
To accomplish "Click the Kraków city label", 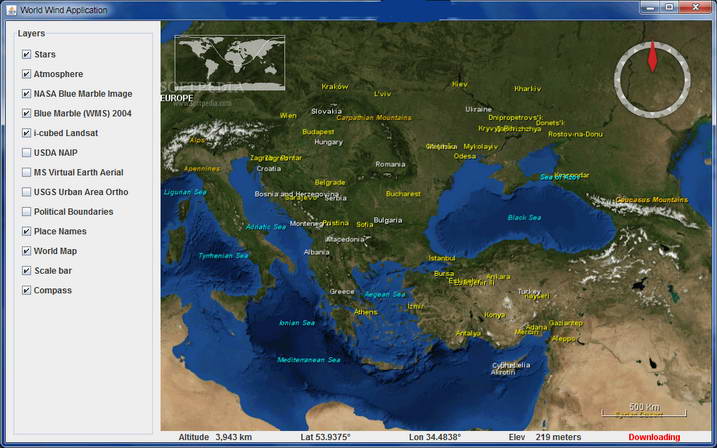I will pyautogui.click(x=335, y=86).
